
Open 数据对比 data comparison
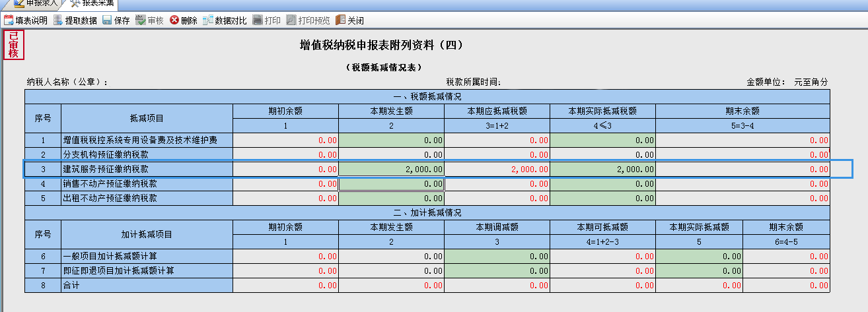225,20
